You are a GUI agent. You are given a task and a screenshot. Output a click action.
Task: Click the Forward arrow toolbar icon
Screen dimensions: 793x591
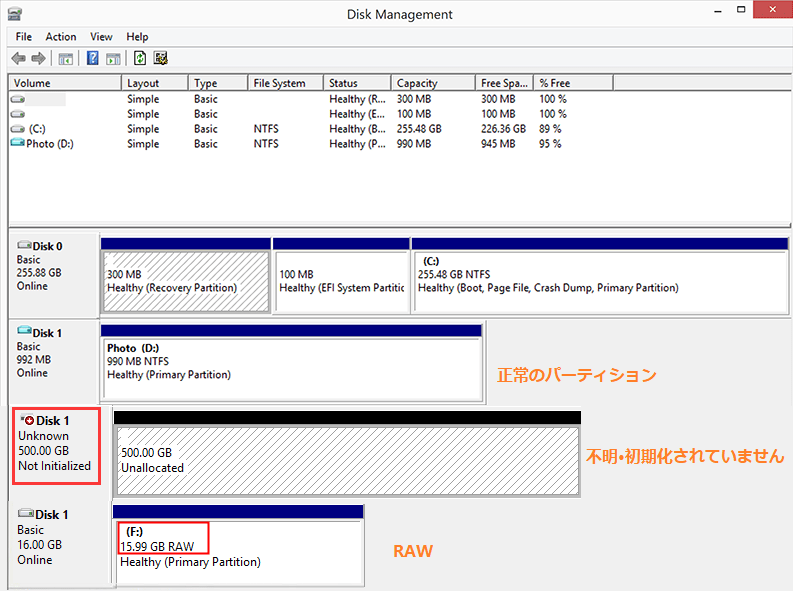click(x=39, y=59)
